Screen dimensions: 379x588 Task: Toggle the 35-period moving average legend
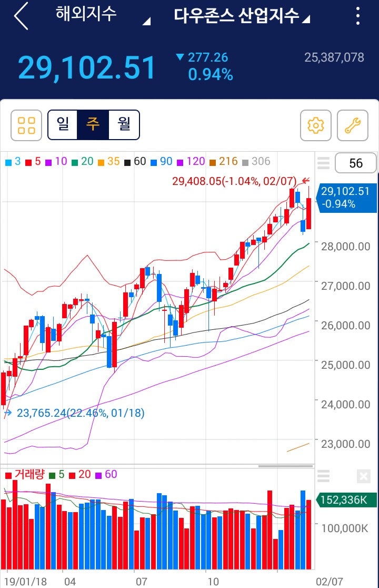[108, 162]
